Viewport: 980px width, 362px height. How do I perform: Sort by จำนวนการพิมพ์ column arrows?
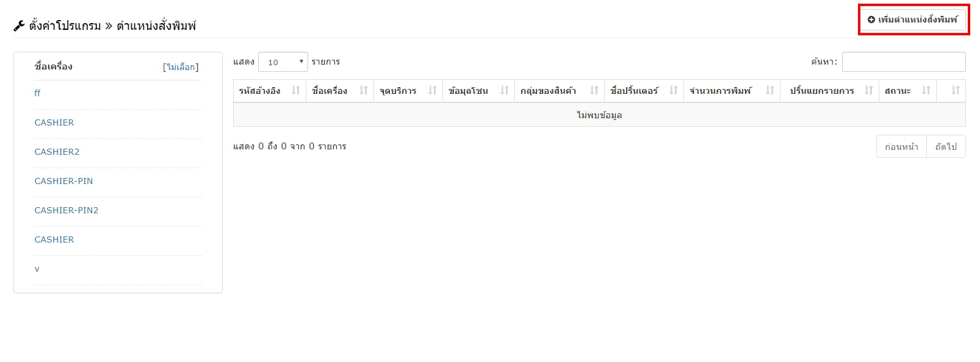pyautogui.click(x=770, y=91)
